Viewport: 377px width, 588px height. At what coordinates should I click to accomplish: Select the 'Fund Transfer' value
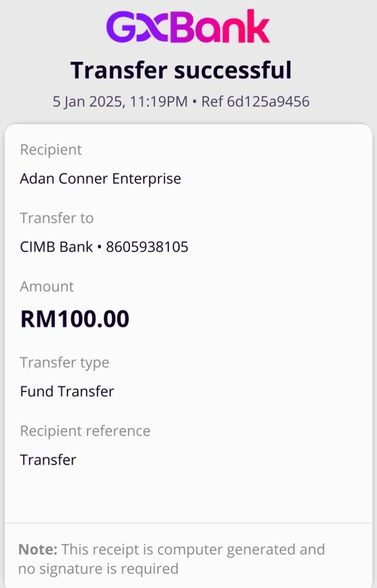67,391
